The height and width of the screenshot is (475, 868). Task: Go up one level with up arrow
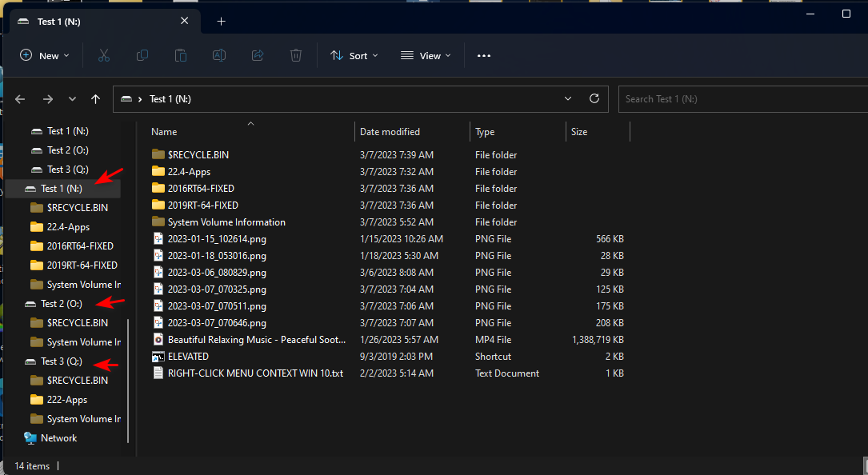[x=96, y=99]
